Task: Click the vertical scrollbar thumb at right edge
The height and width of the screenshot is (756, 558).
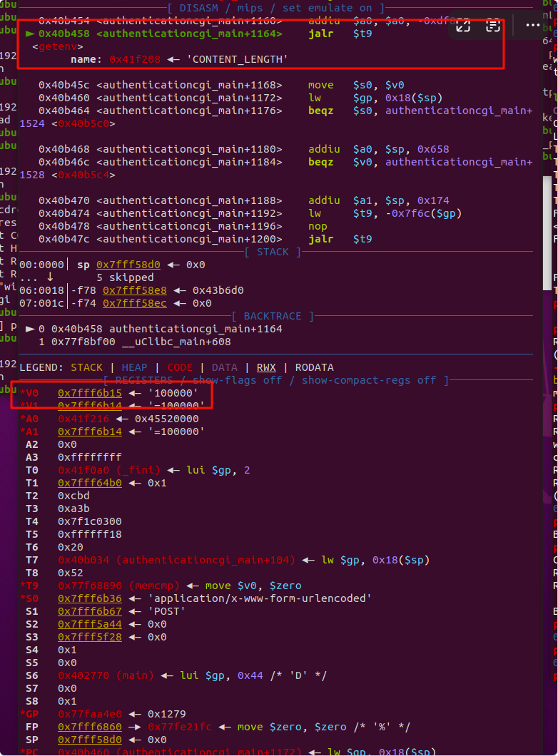Action: [547, 233]
